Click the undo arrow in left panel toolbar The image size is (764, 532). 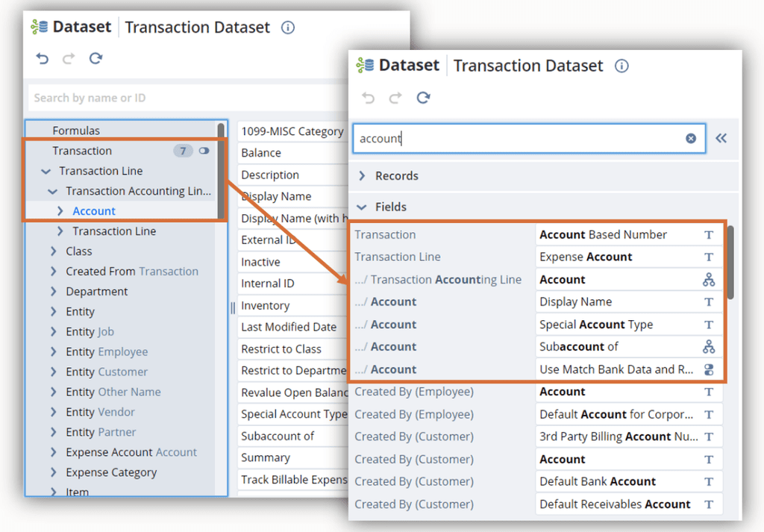(x=43, y=58)
